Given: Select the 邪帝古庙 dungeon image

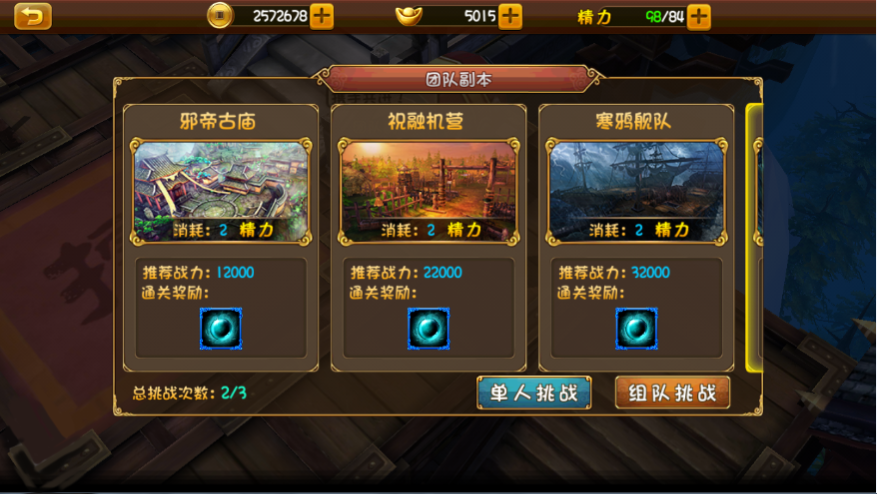Looking at the screenshot, I should (x=221, y=191).
